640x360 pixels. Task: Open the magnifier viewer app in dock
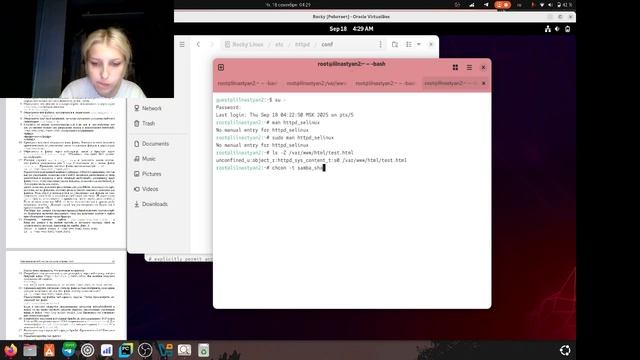(184, 350)
